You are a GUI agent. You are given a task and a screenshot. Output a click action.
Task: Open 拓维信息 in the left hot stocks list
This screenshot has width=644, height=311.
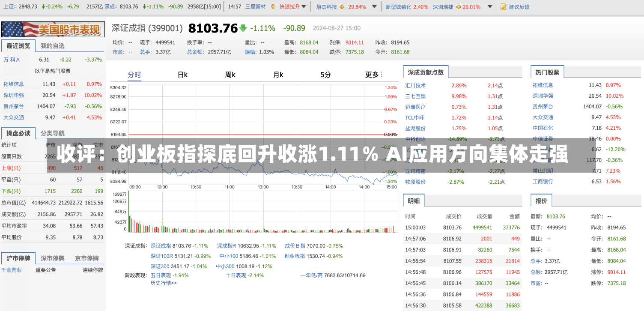(x=14, y=84)
